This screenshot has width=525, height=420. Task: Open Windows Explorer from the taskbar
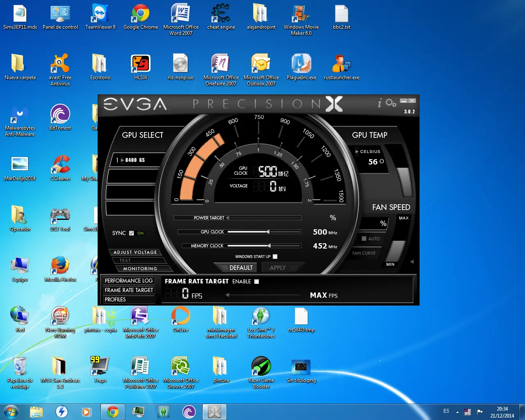tap(37, 412)
